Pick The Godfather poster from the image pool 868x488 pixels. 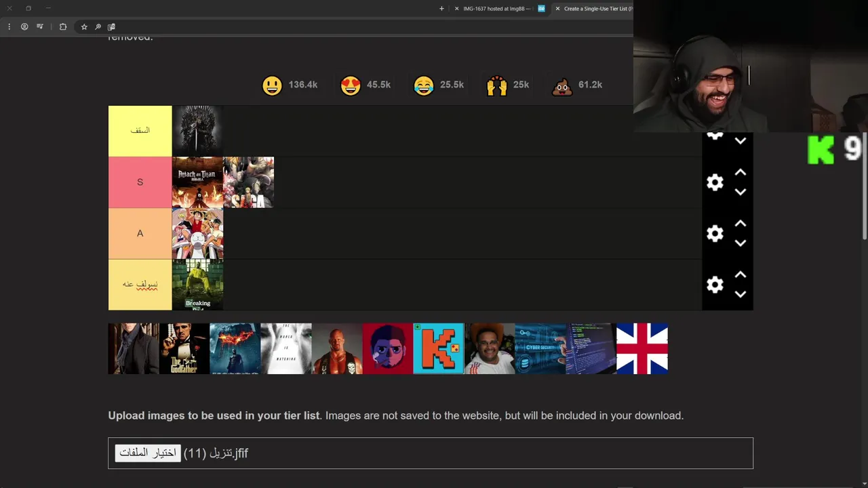184,348
